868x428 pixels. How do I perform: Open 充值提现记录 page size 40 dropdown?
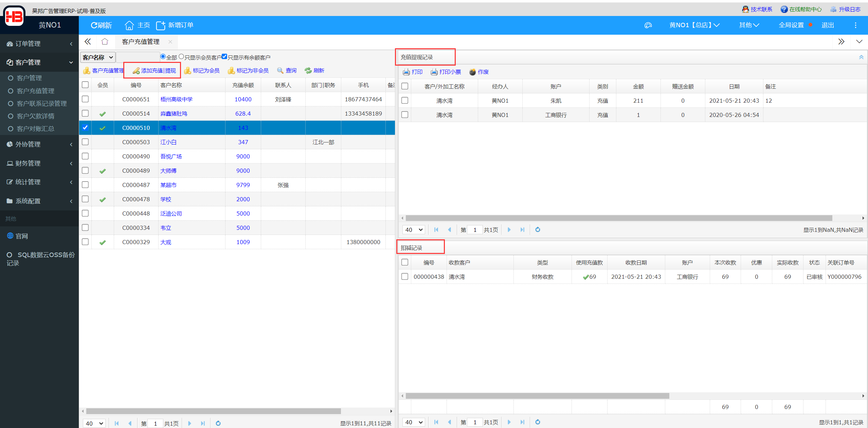point(414,229)
